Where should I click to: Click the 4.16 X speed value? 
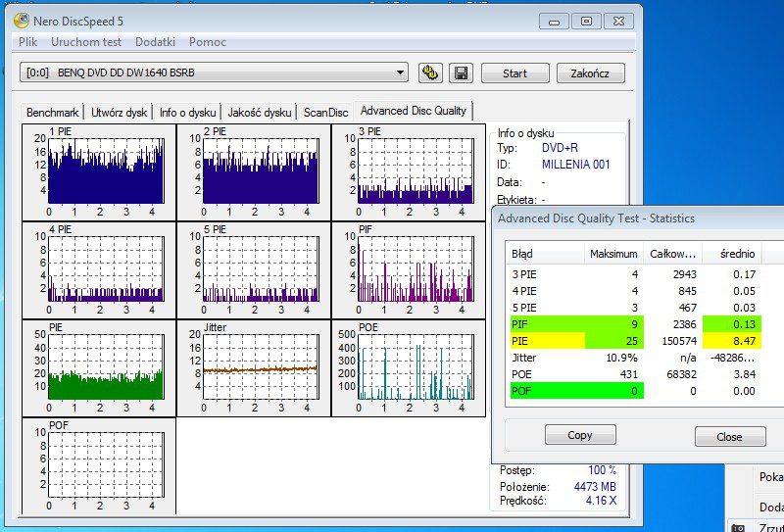pos(601,500)
